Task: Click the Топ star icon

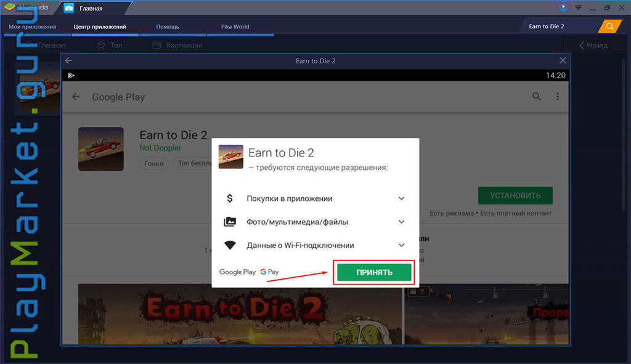Action: 101,45
